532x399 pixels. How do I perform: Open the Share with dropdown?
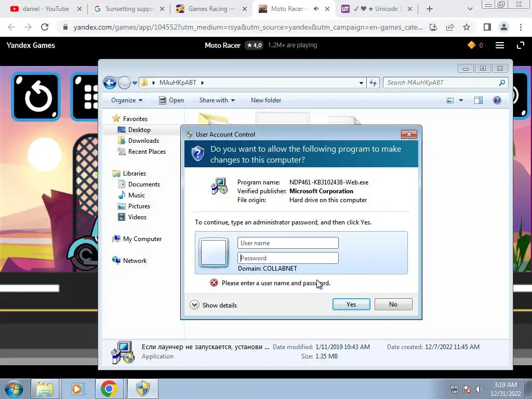click(217, 100)
